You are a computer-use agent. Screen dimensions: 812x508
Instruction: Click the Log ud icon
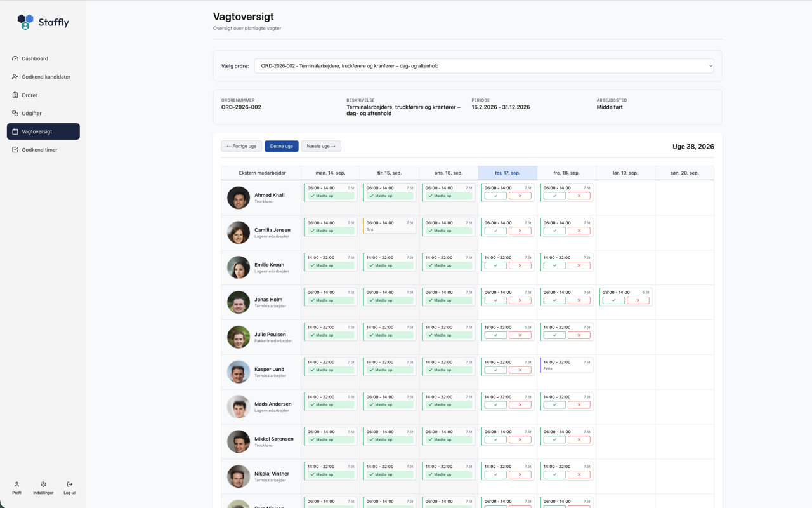coord(70,488)
